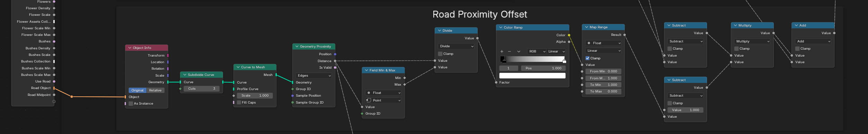Click Map Range From Min field

(x=604, y=71)
